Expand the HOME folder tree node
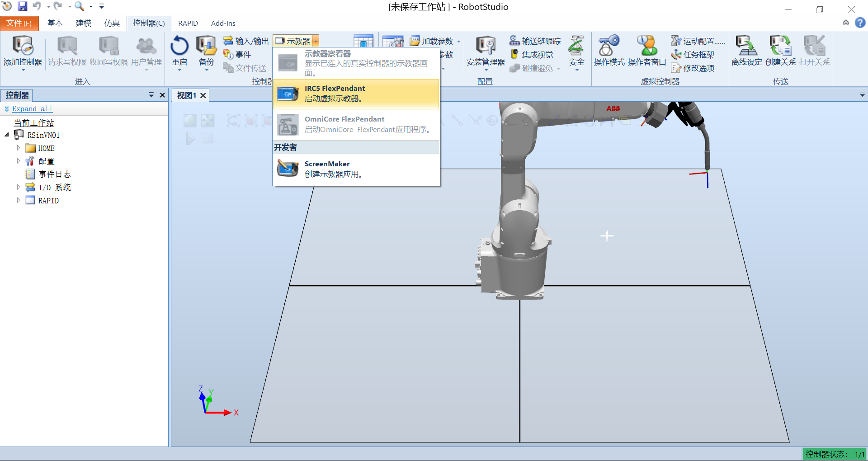Viewport: 868px width, 461px height. [x=19, y=148]
